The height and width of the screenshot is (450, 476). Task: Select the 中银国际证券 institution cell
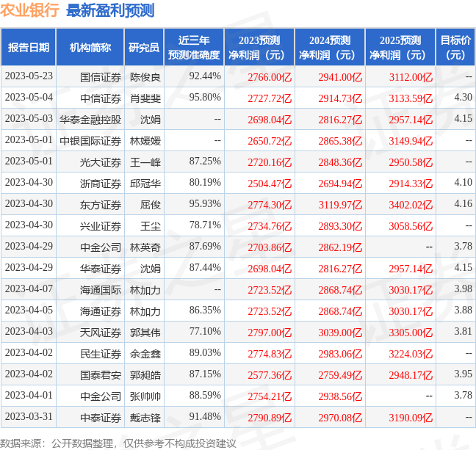[90, 141]
